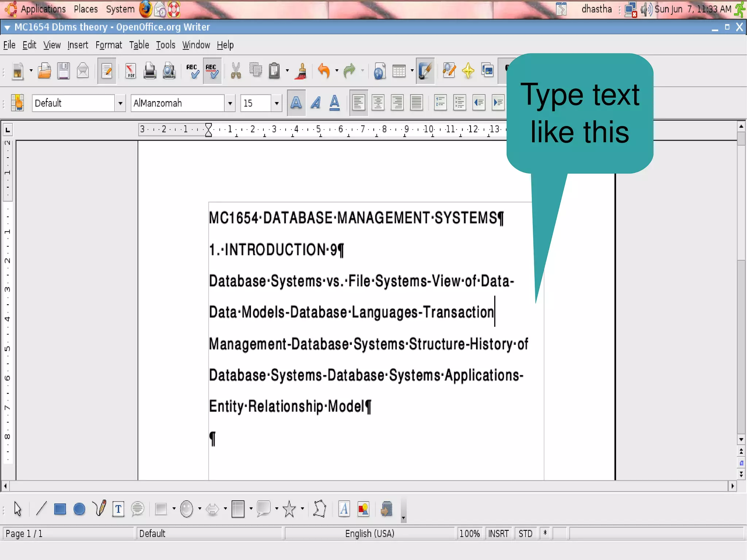Expand the Undo history dropdown arrow

[x=337, y=71]
